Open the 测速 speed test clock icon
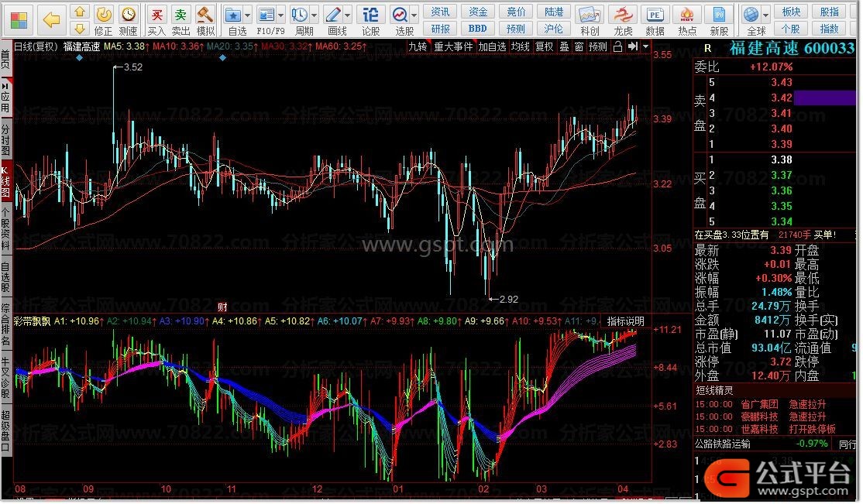This screenshot has height=504, width=863. click(129, 20)
